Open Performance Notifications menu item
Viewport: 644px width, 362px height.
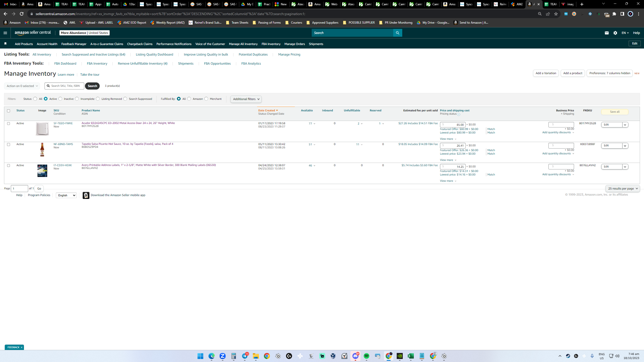coord(174,44)
